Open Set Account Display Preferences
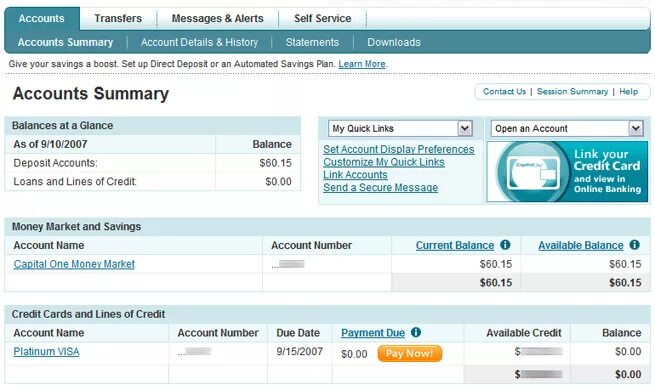Screen dimensions: 655x390 [x=399, y=149]
